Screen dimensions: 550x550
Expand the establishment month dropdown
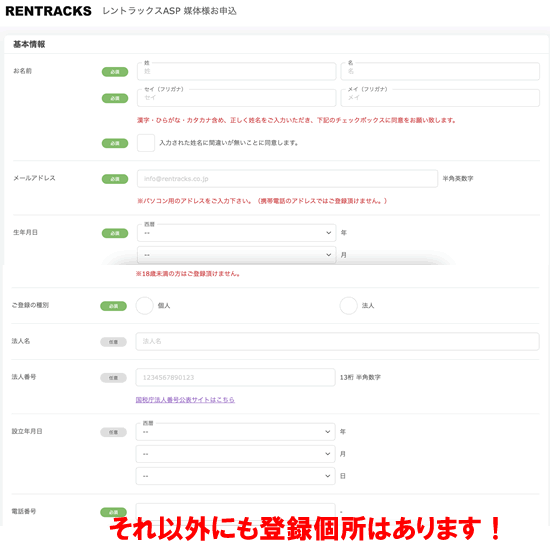pyautogui.click(x=235, y=454)
